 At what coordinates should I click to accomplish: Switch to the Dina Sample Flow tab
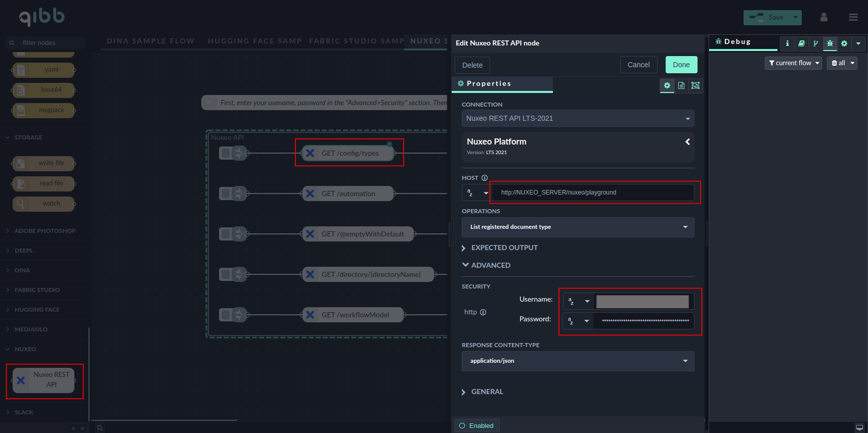[x=150, y=41]
